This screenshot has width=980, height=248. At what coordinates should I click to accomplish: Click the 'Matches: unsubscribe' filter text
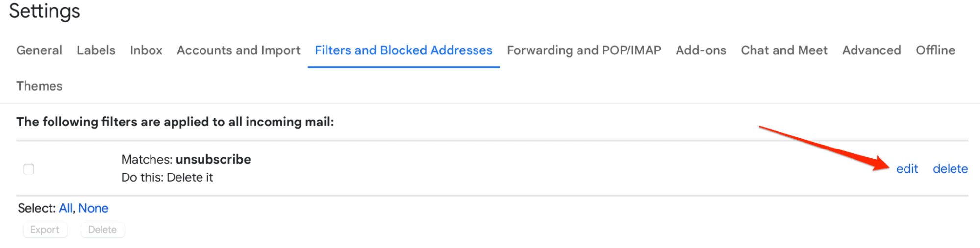click(186, 160)
